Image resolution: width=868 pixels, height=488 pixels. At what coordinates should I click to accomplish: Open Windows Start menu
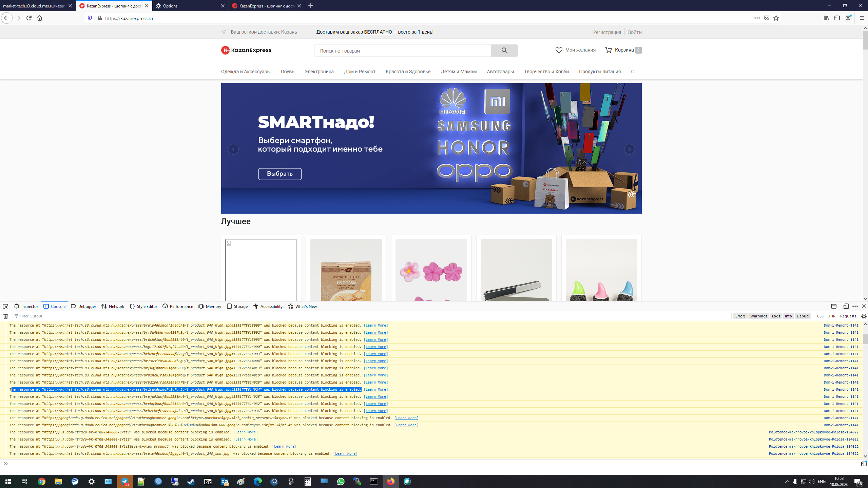(8, 481)
